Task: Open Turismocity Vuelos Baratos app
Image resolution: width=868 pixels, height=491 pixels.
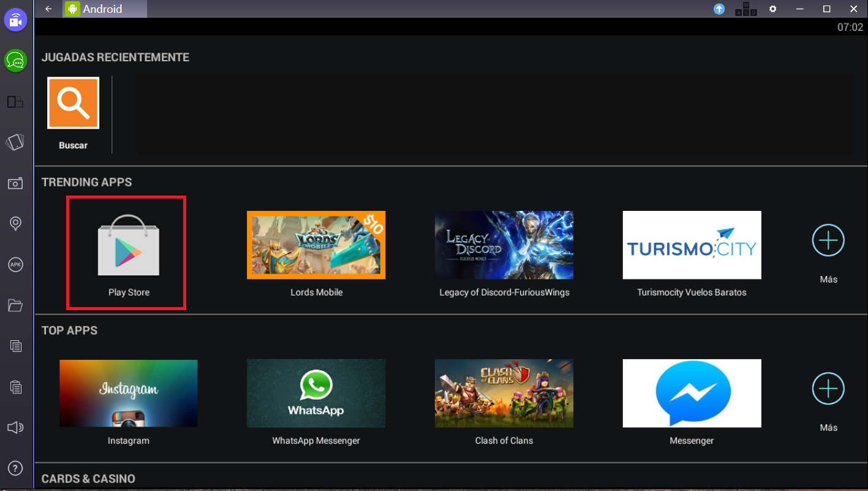Action: coord(692,245)
